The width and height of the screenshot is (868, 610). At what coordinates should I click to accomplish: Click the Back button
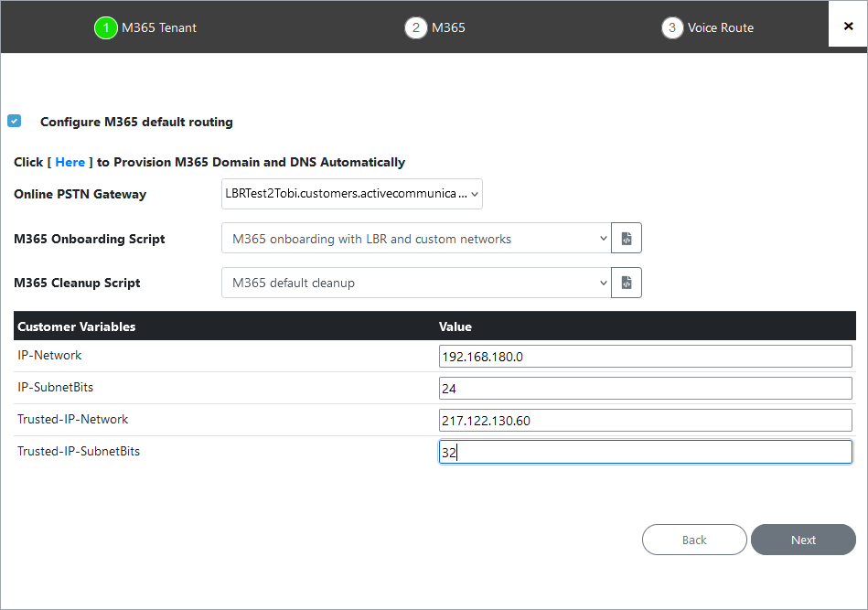tap(694, 540)
